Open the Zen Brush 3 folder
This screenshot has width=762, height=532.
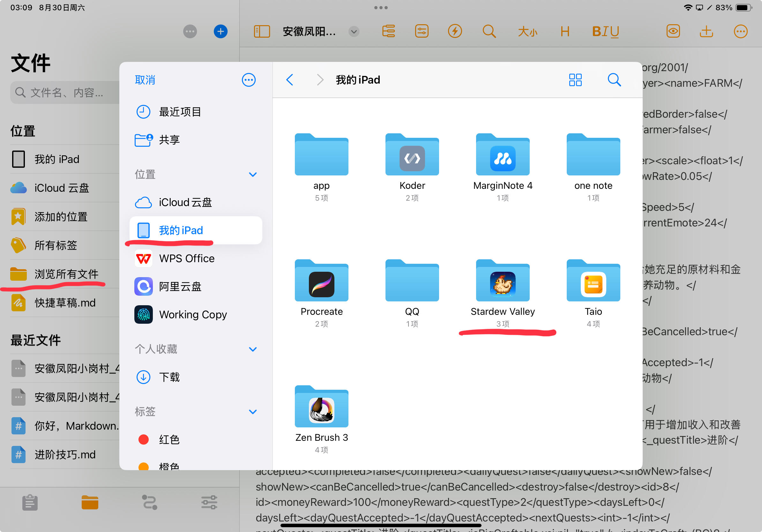tap(321, 419)
